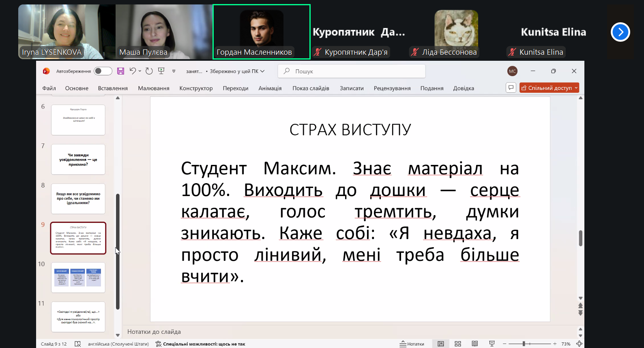Toggle Нотатки notes pane in status bar
The image size is (644, 348).
pyautogui.click(x=412, y=344)
